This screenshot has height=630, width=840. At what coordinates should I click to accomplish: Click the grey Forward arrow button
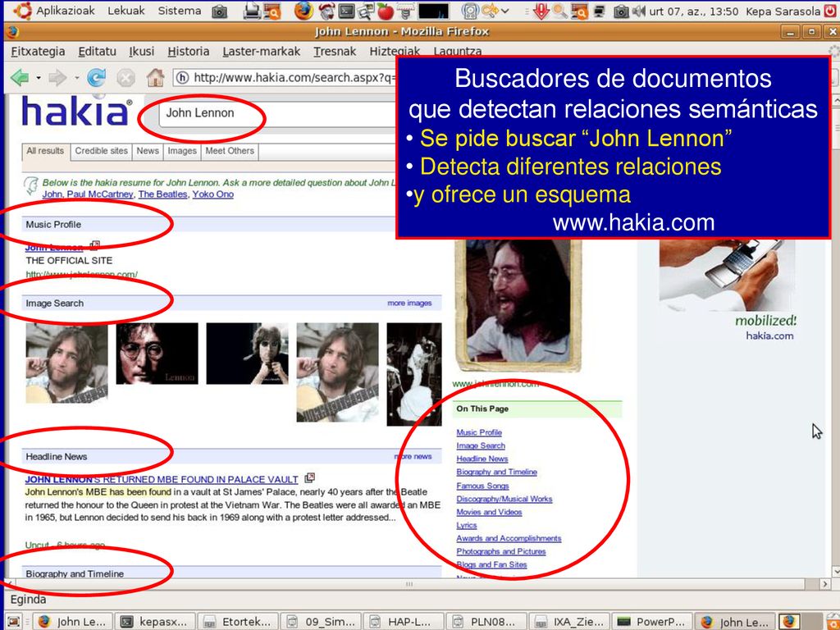tap(57, 78)
